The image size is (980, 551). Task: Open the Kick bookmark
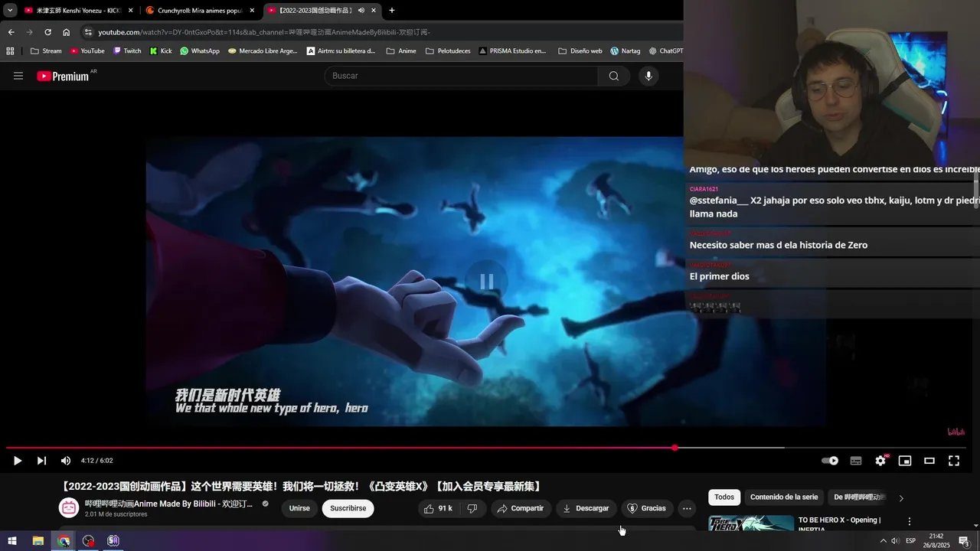coord(161,51)
